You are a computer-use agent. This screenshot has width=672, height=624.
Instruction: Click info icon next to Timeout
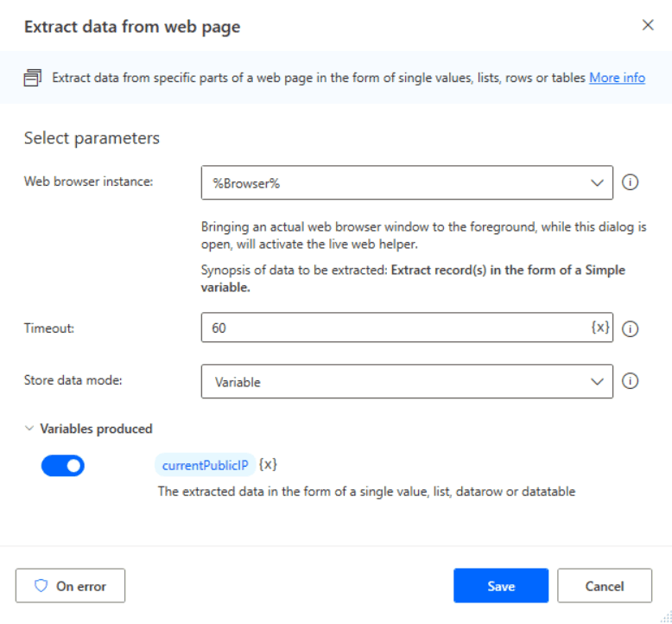click(630, 329)
